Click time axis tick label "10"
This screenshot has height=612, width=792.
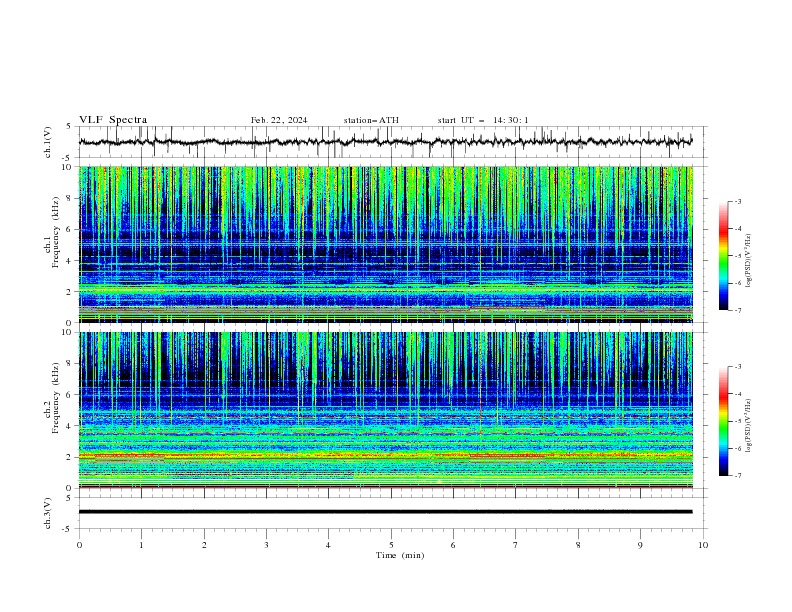click(x=703, y=545)
